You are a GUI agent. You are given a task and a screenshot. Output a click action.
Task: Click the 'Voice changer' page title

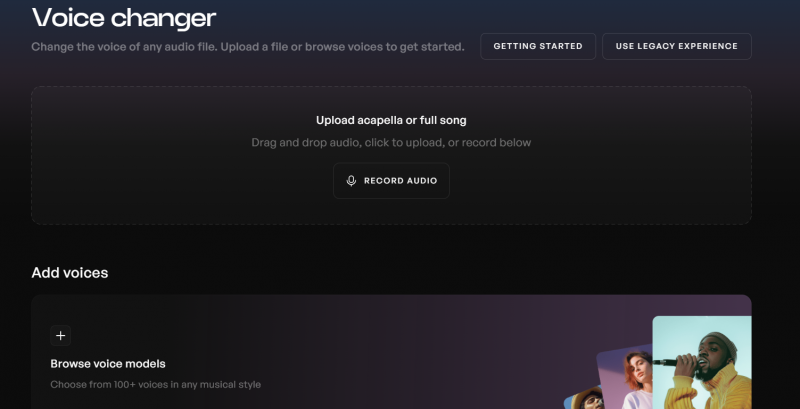[x=123, y=17]
